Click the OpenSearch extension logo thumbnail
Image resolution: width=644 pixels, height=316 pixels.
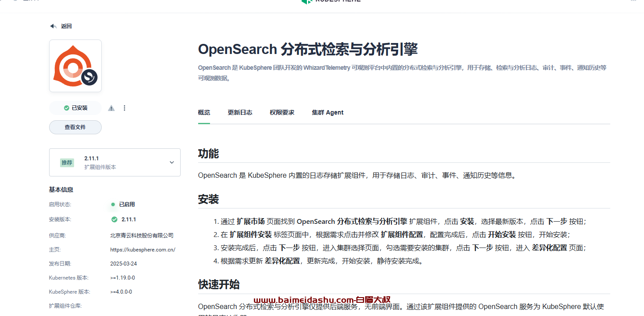75,66
